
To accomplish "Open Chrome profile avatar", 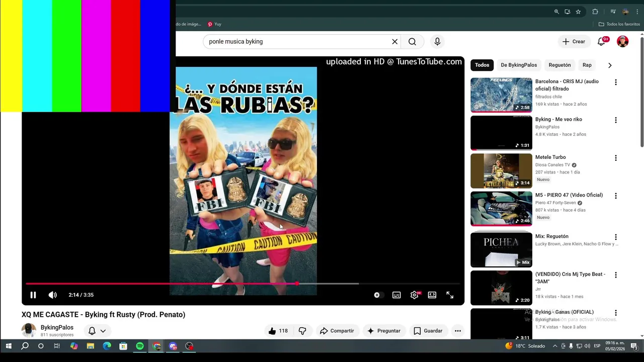I will point(625,12).
